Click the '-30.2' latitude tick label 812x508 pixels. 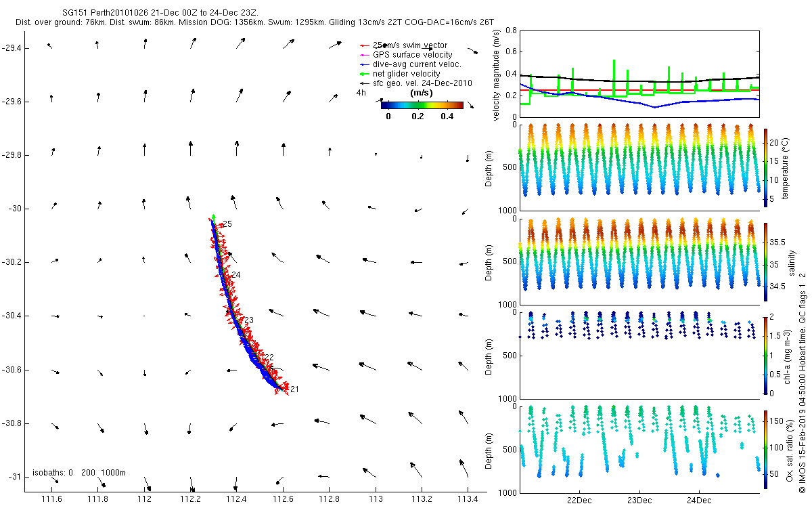tap(11, 262)
